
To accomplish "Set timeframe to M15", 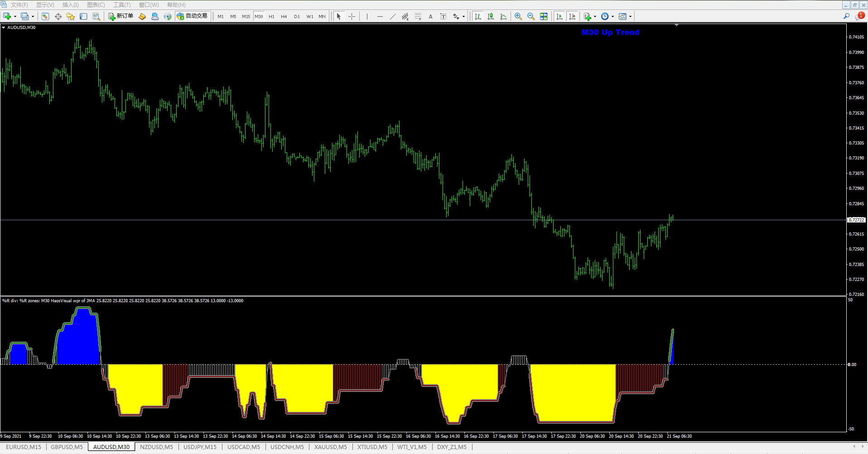I will click(x=246, y=16).
